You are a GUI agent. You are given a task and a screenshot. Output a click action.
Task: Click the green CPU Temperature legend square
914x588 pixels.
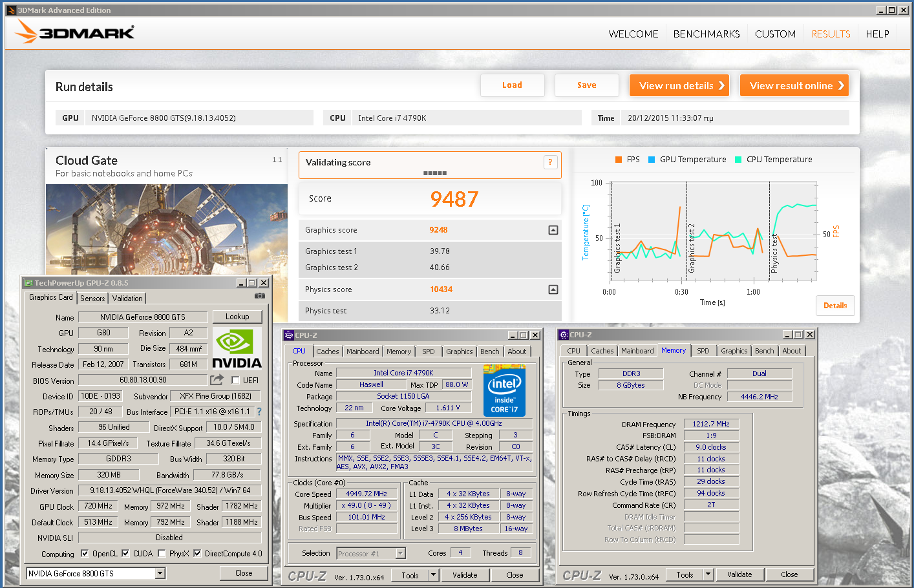click(x=738, y=160)
